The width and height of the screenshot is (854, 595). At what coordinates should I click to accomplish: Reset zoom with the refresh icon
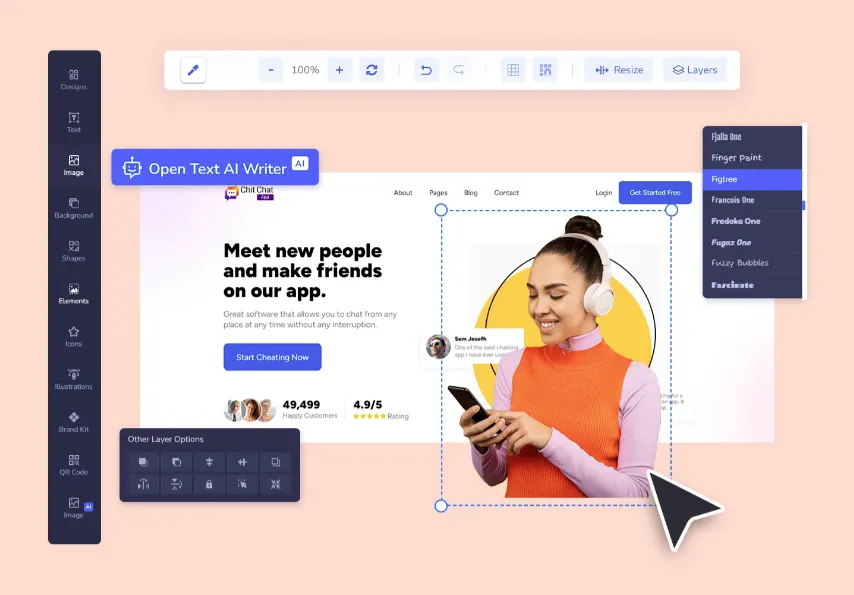click(372, 70)
